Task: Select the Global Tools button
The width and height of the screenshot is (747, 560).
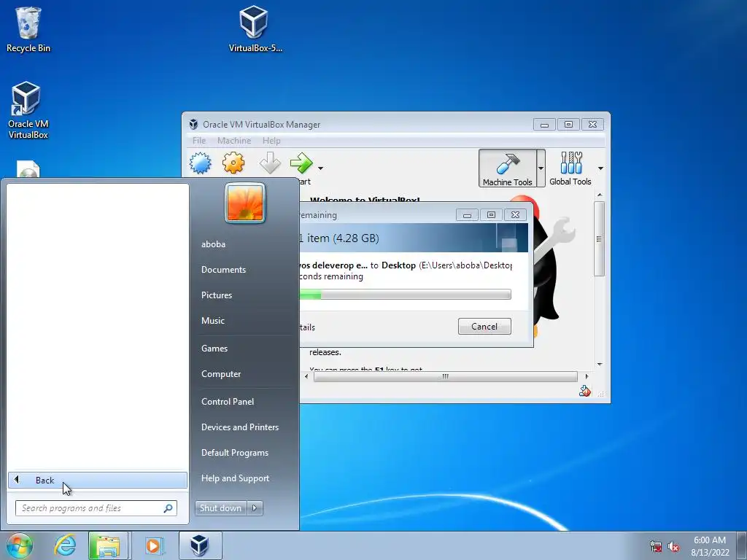Action: [x=570, y=168]
